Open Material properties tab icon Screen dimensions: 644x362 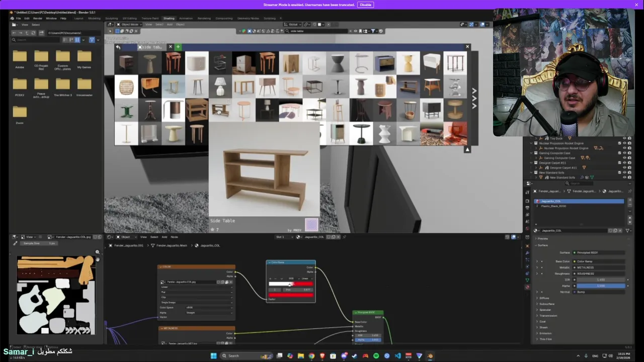(527, 287)
